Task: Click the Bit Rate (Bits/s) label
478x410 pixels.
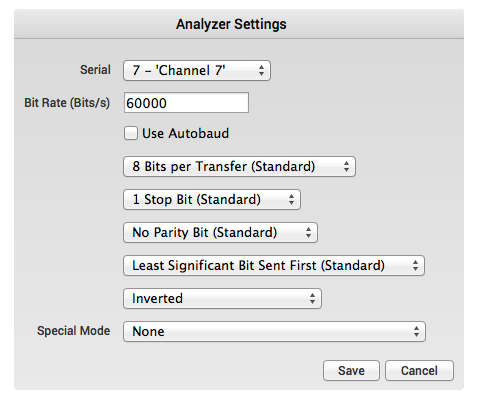Action: [67, 103]
